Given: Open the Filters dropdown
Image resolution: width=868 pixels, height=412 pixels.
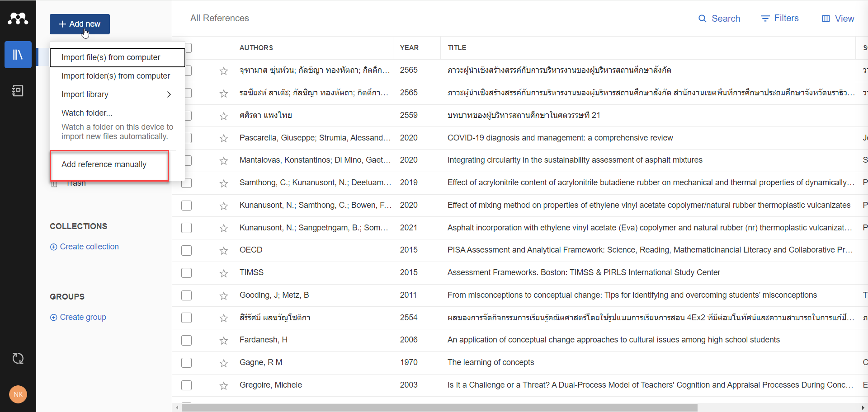Looking at the screenshot, I should 780,19.
